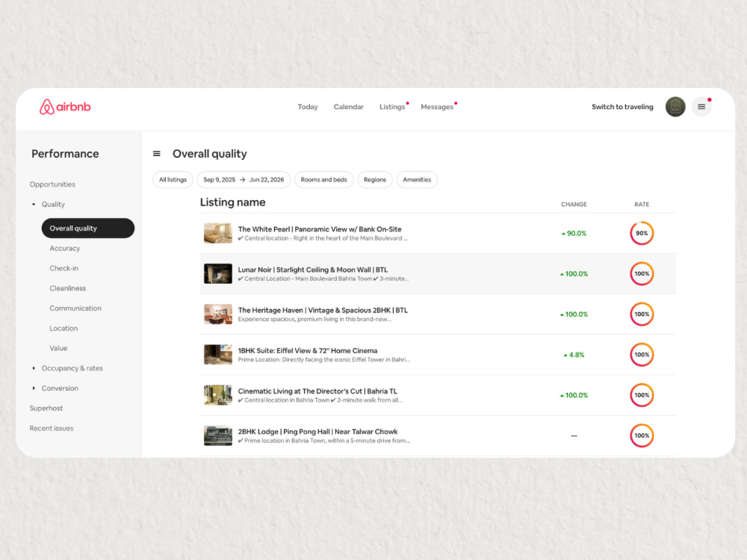Open Recent issues in the sidebar
This screenshot has height=560, width=747.
pos(52,428)
